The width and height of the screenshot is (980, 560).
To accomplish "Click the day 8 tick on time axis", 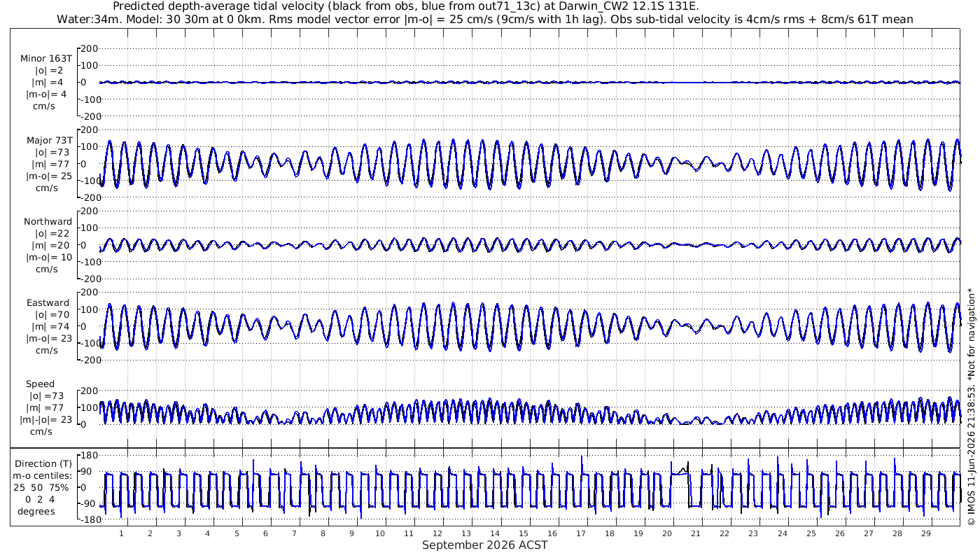I will point(323,533).
